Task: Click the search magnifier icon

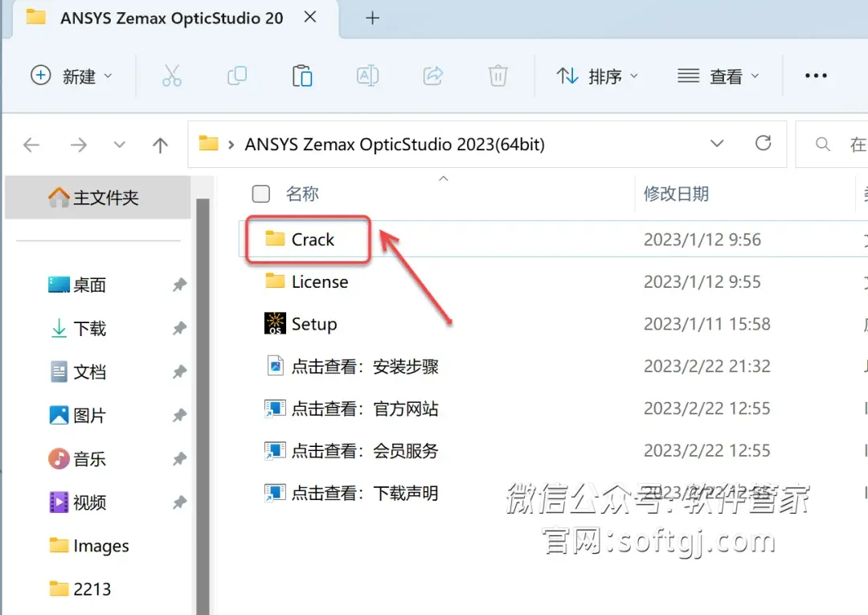Action: click(x=823, y=145)
